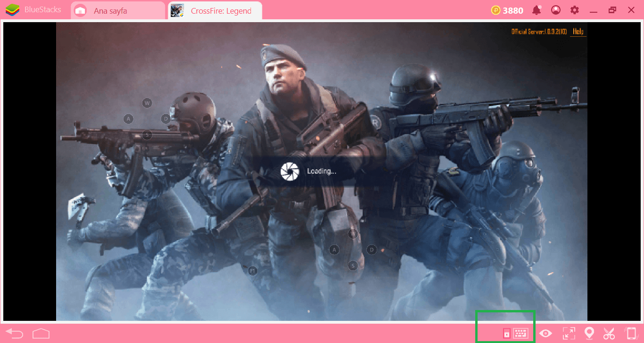Click the upper-left W key overlay
Screen dimensions: 644x343
coord(147,103)
